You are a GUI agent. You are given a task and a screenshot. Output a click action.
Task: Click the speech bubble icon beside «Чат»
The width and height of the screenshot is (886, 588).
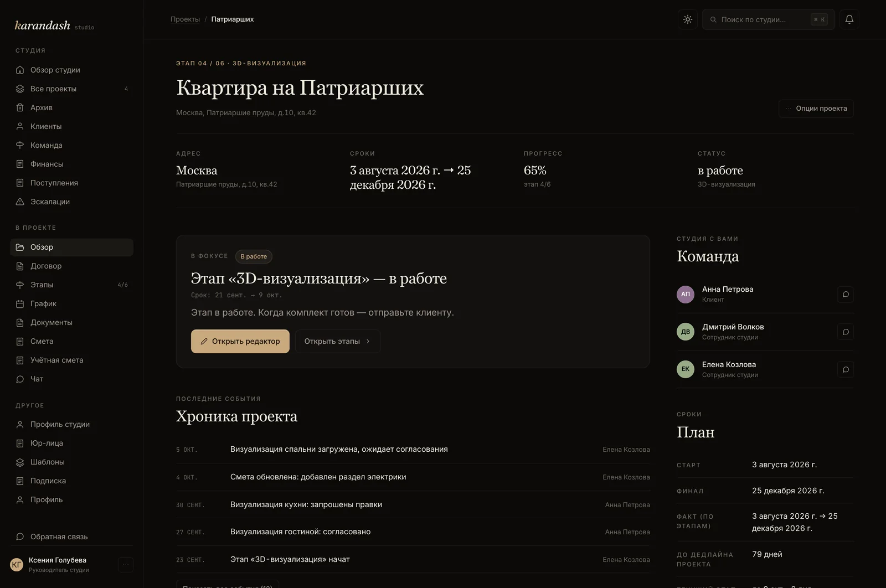click(20, 379)
